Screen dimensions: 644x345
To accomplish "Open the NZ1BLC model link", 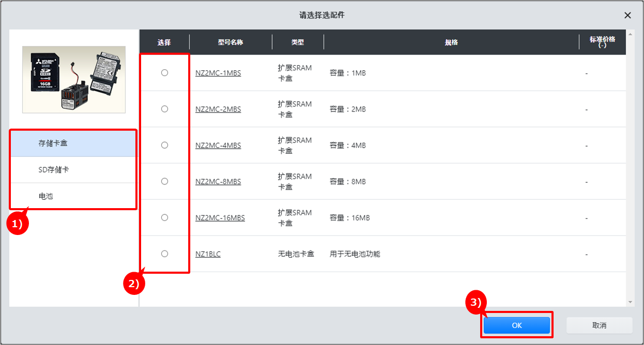I will (x=208, y=254).
